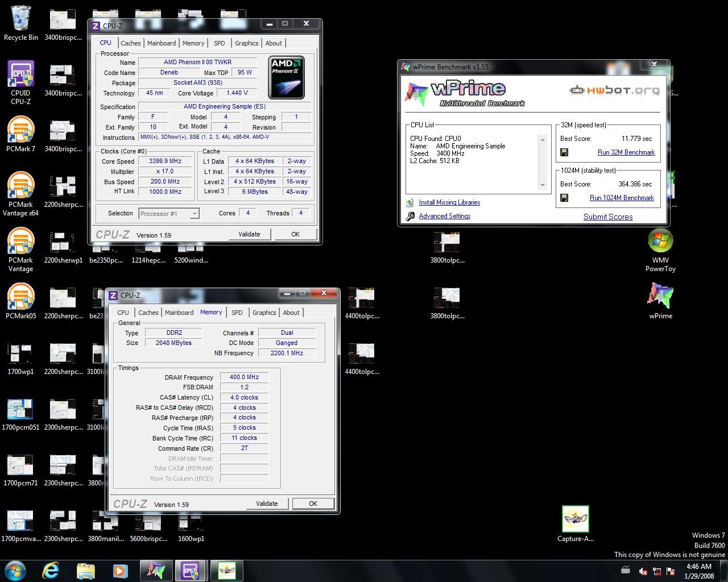
Task: Open the Capture-A... desktop icon
Action: pos(576,524)
